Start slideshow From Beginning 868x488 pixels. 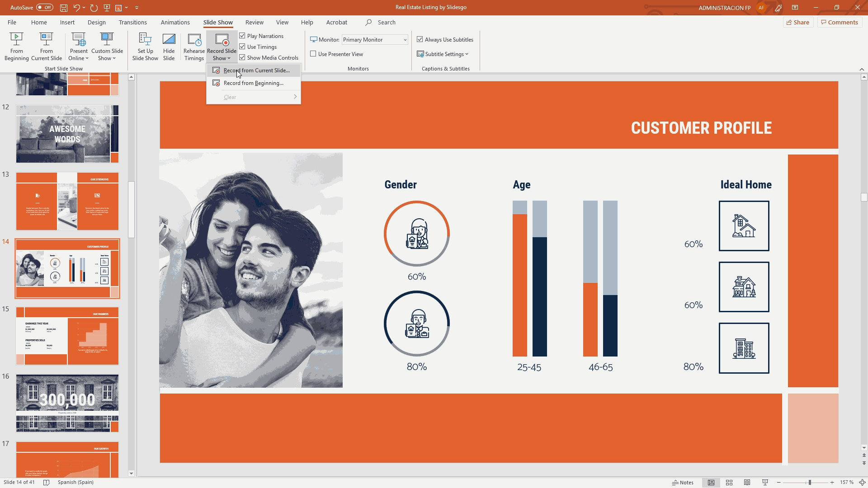click(16, 40)
